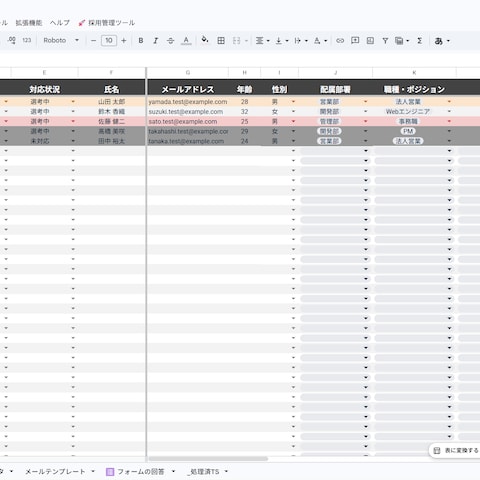The width and height of the screenshot is (480, 480).
Task: Click the 表に変換する button
Action: 456,451
